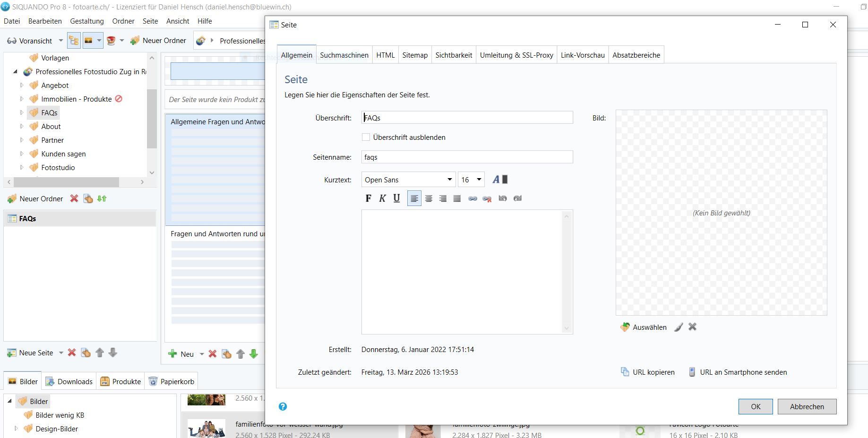Confirm dialog with OK button

(756, 407)
